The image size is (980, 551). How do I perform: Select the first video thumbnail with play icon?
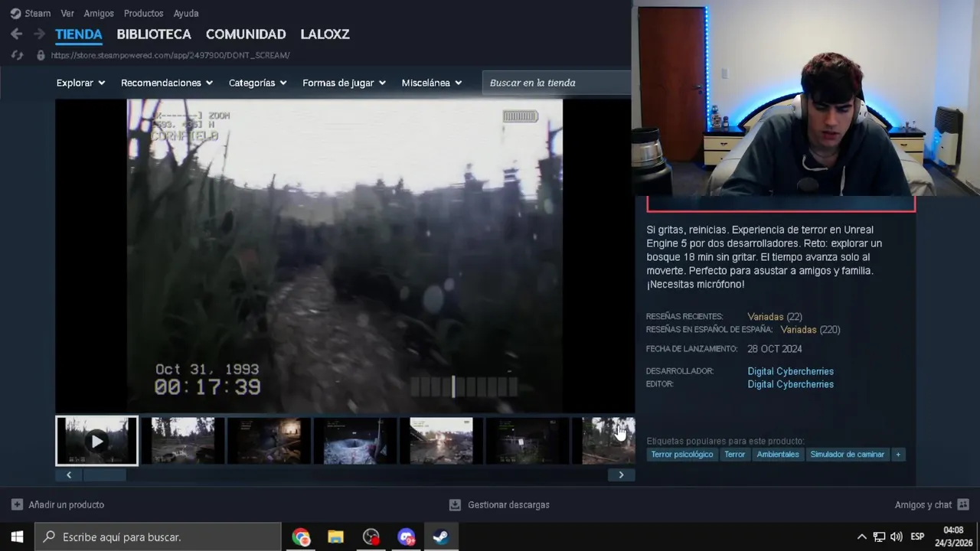tap(96, 441)
